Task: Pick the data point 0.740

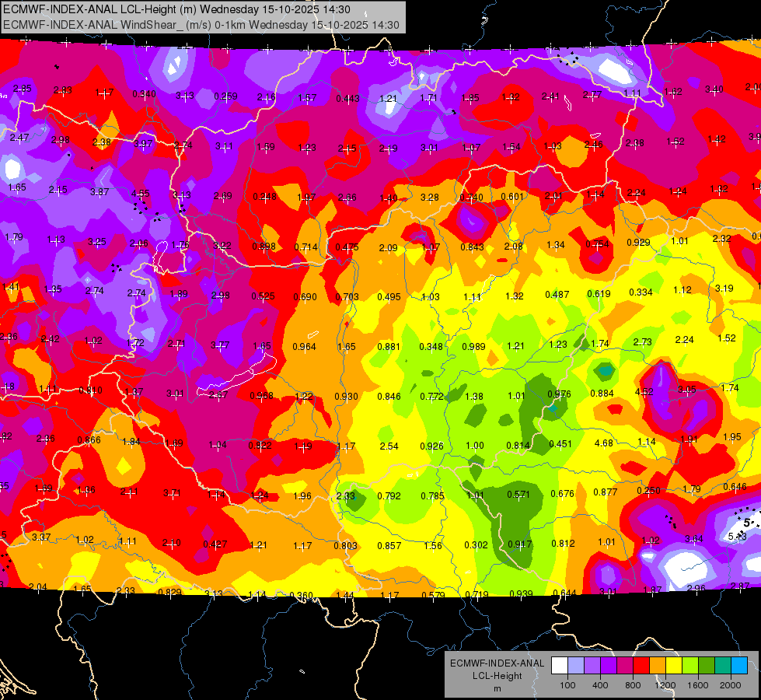Action: pos(471,198)
